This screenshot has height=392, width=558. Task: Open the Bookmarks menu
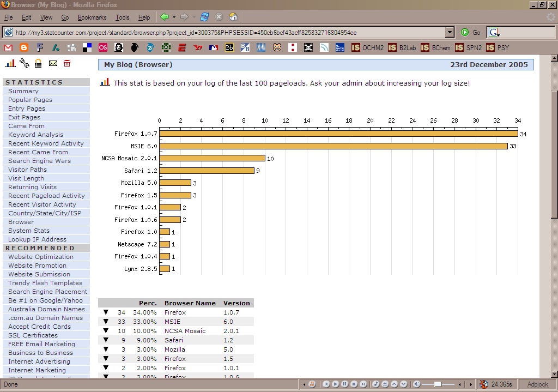[x=92, y=17]
